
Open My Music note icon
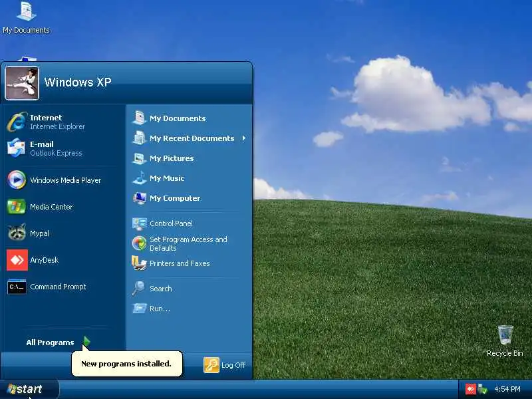139,178
